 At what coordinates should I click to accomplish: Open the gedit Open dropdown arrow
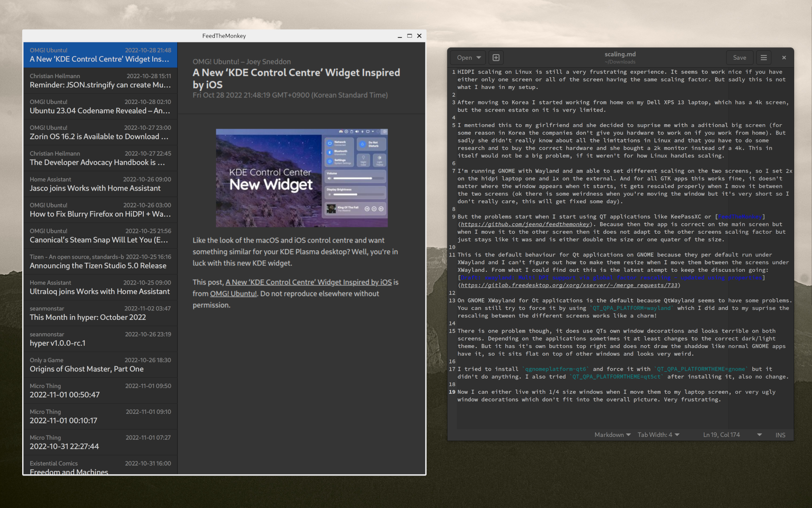point(479,57)
